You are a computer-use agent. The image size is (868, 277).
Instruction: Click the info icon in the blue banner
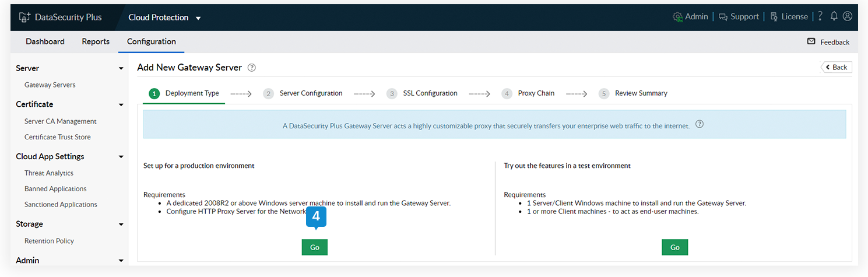700,124
